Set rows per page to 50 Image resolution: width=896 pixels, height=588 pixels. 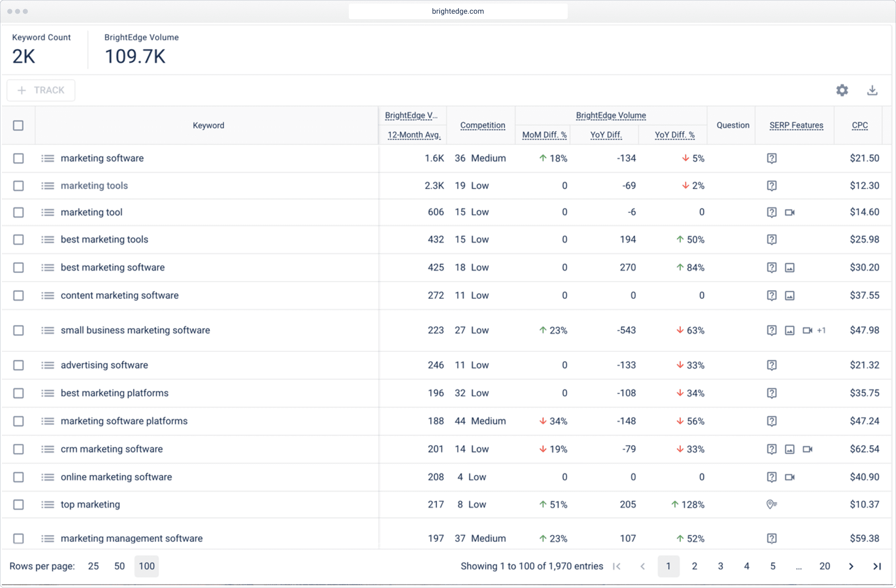coord(119,566)
